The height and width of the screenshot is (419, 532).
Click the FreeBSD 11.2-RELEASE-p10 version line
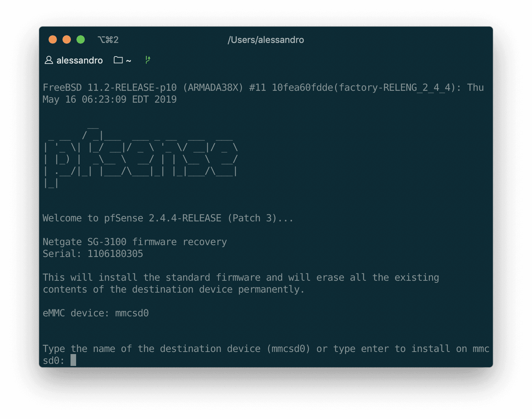tap(263, 87)
